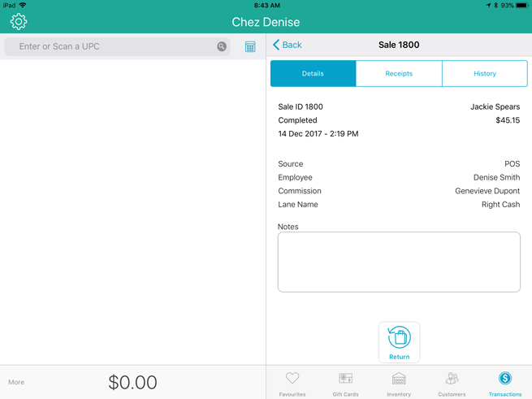Select sale amount $45.15
The width and height of the screenshot is (532, 399).
click(x=508, y=120)
